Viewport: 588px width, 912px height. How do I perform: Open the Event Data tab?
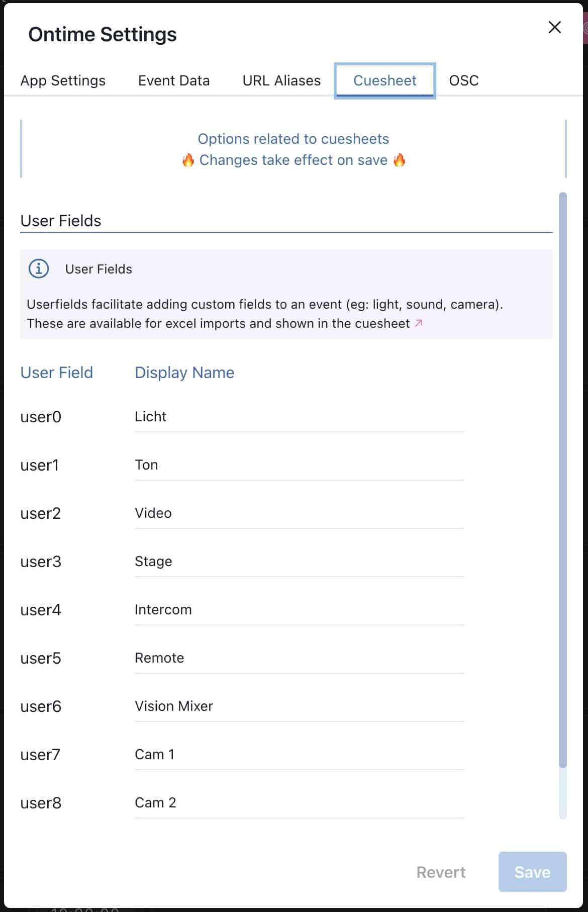click(x=174, y=80)
